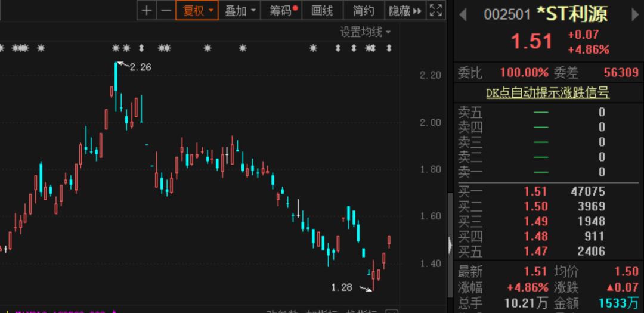Go to previous stock with left arrow

463,15
